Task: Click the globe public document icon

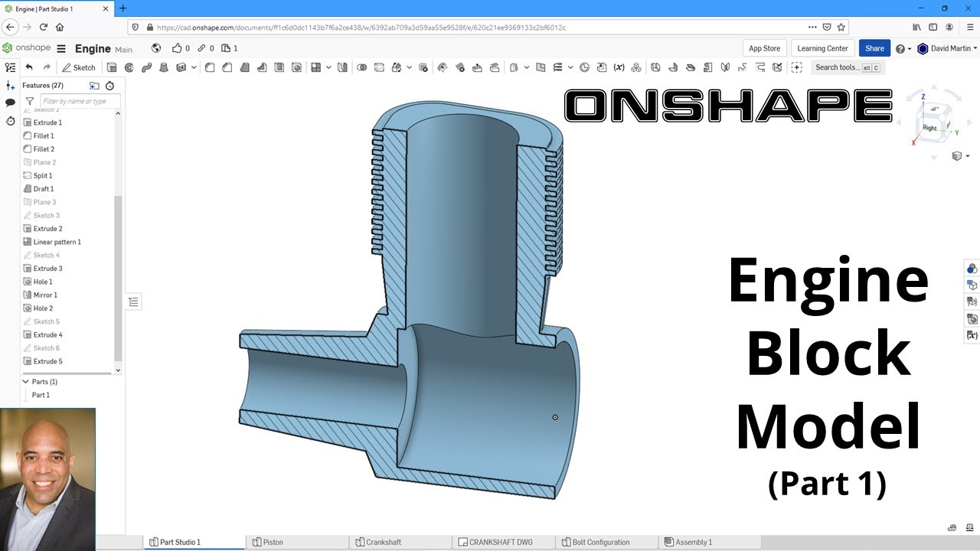Action: 156,48
